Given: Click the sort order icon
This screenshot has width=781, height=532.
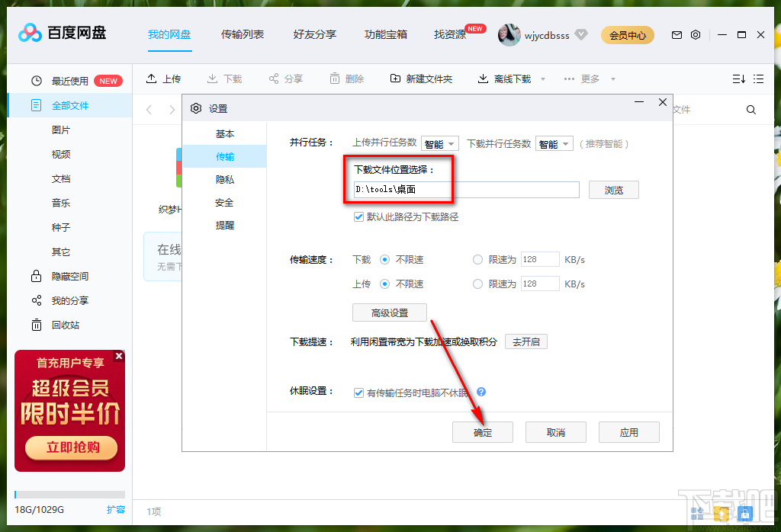Looking at the screenshot, I should tap(738, 79).
